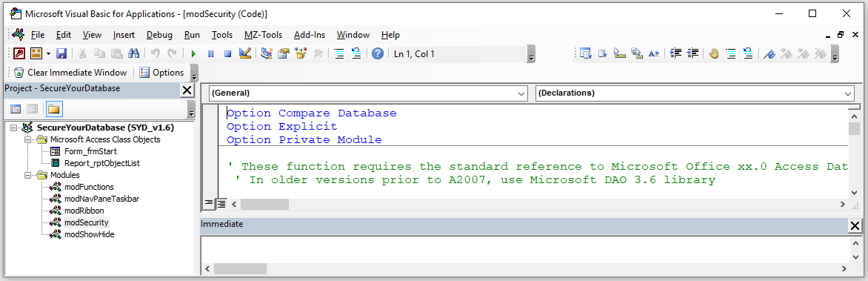Viewport: 868px width, 281px height.
Task: Open the Standard toolbar options arrow after Ln 1, Col 1
Action: (532, 54)
